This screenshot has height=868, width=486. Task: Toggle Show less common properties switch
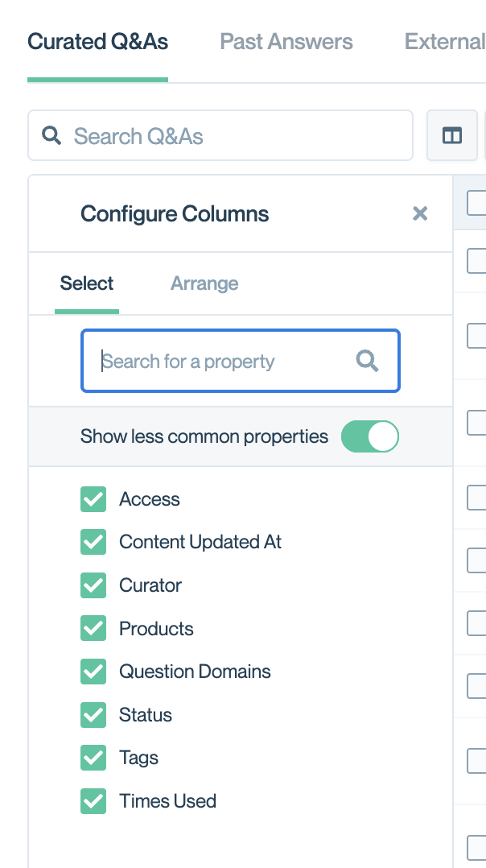pos(369,436)
